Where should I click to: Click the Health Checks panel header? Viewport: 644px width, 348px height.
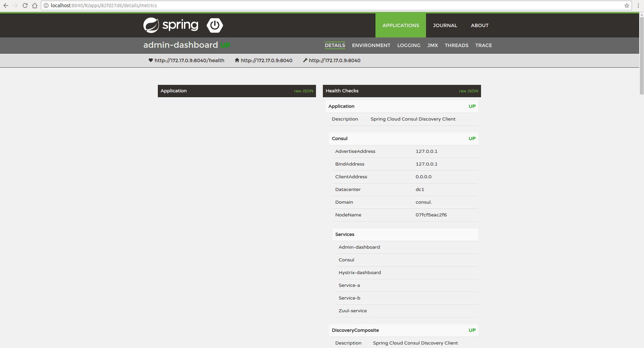tap(402, 91)
